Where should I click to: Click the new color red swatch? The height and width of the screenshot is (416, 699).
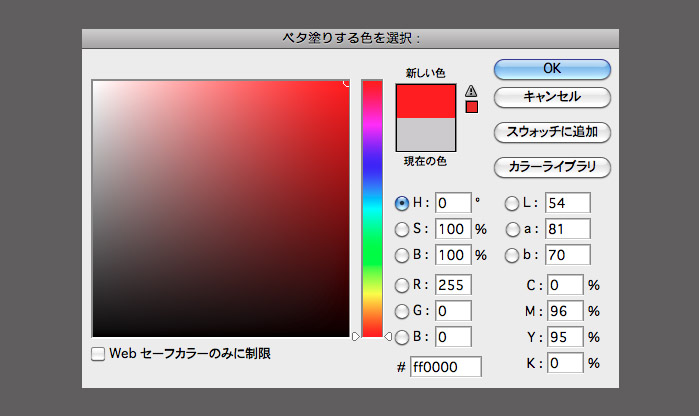coord(427,101)
